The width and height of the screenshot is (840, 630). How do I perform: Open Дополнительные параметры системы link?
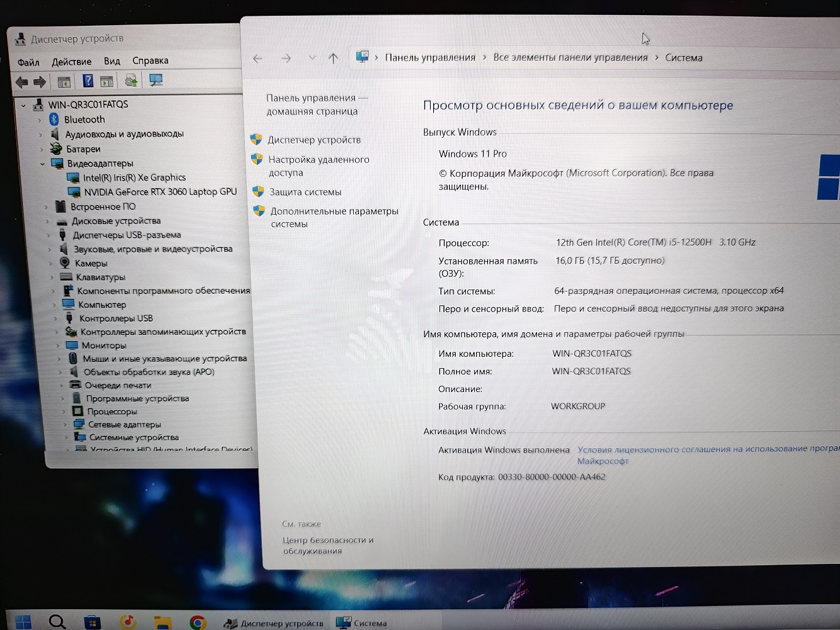pyautogui.click(x=334, y=217)
